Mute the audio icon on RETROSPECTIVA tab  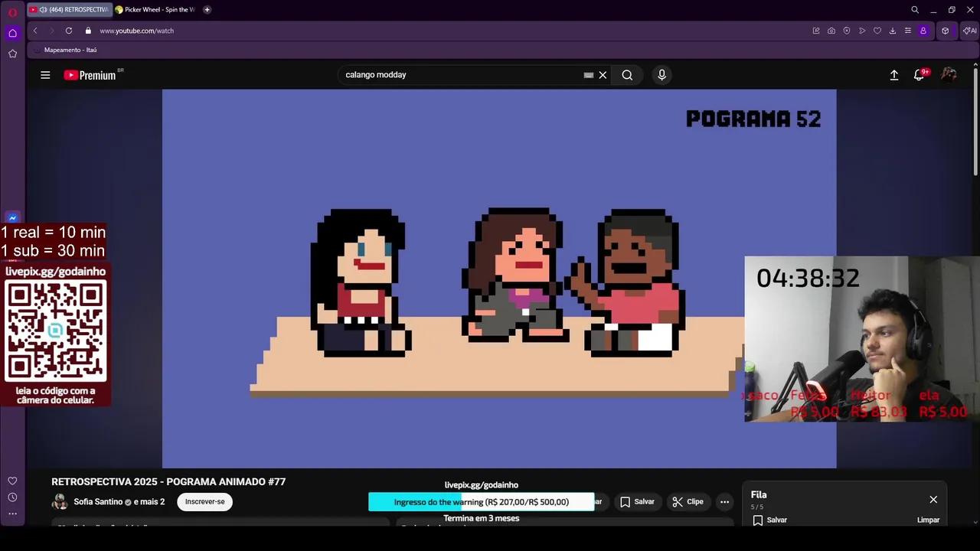point(43,10)
